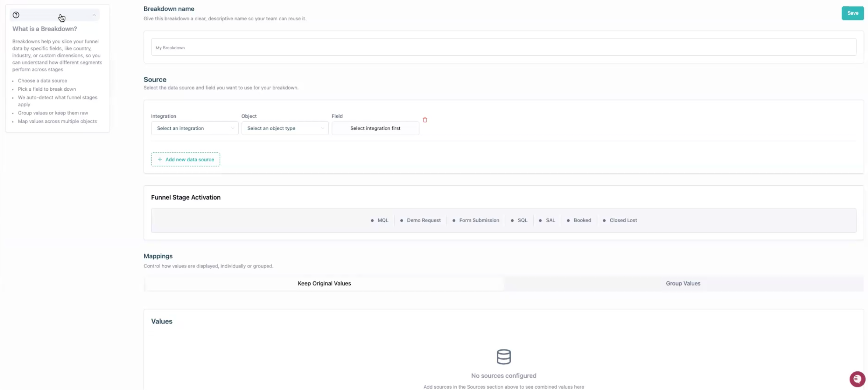868x390 pixels.
Task: Select the Booked funnel stage chip
Action: pos(579,220)
